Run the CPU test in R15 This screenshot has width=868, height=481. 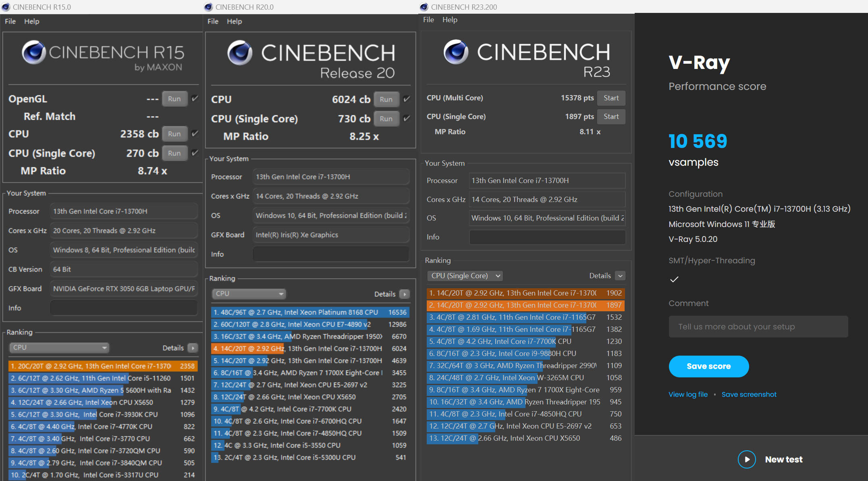click(x=174, y=134)
